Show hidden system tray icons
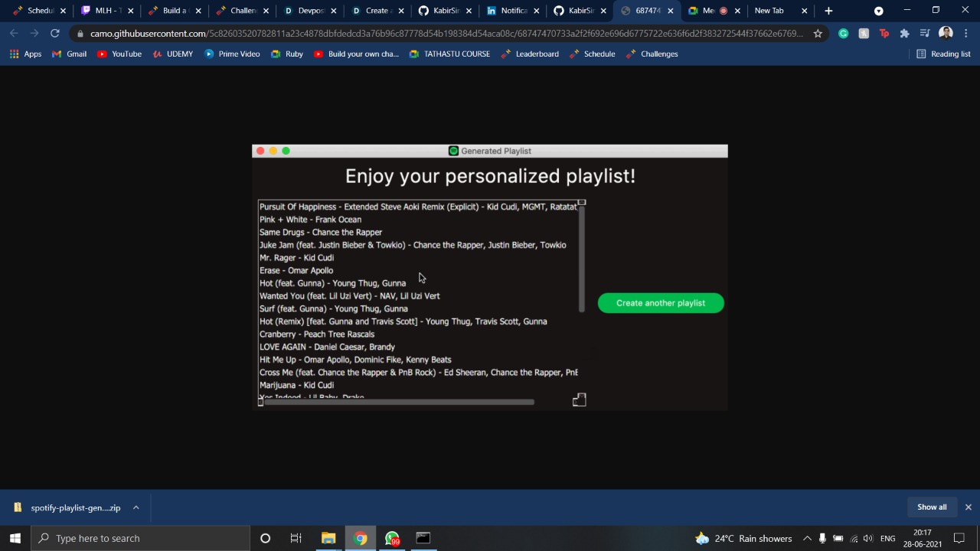The image size is (980, 551). 807,538
